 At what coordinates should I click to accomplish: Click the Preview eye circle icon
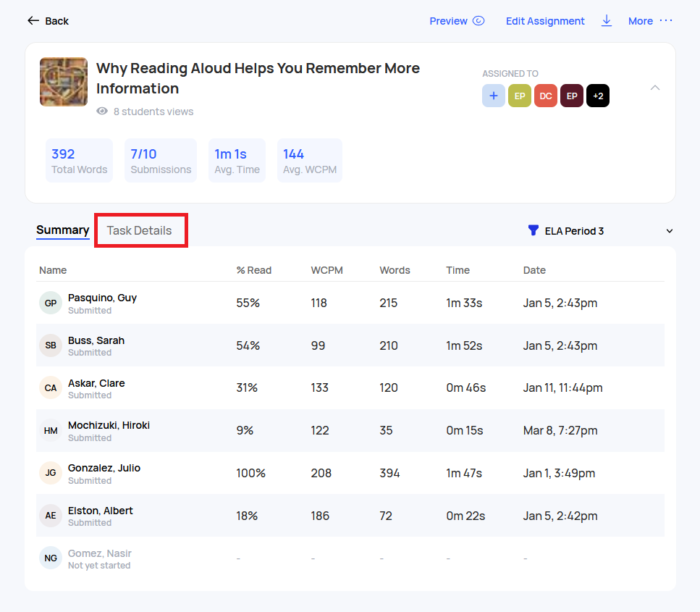[x=478, y=21]
